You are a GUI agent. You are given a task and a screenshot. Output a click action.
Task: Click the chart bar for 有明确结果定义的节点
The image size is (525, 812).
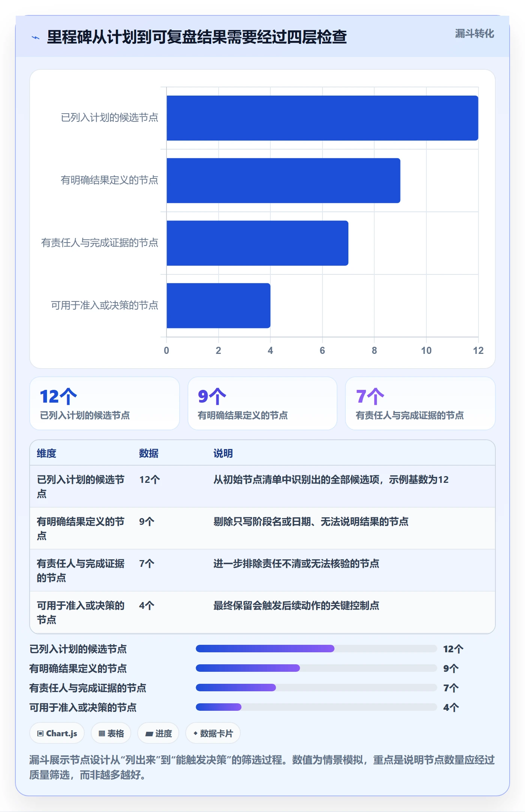pos(283,181)
